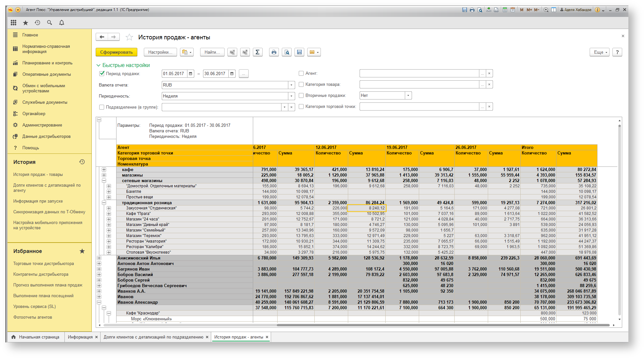Click M+ memory add button in title bar

(529, 10)
